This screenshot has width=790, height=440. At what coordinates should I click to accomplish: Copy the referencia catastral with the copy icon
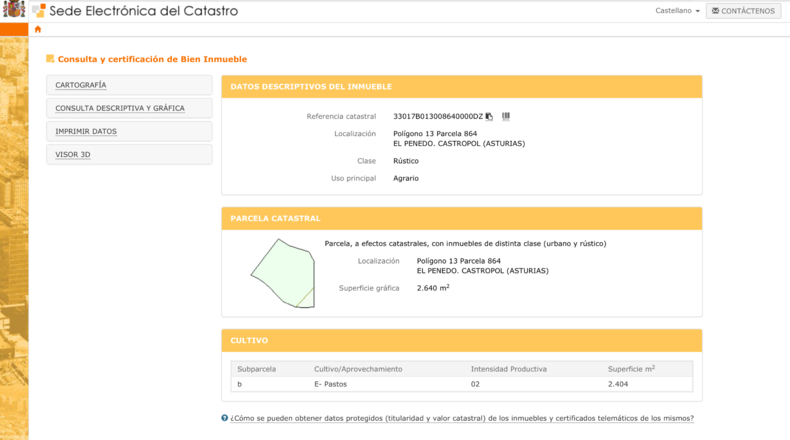(489, 116)
